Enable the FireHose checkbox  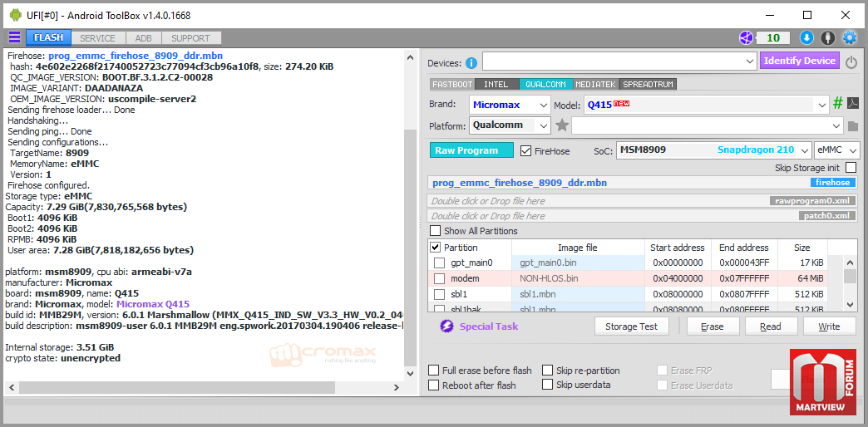tap(526, 150)
